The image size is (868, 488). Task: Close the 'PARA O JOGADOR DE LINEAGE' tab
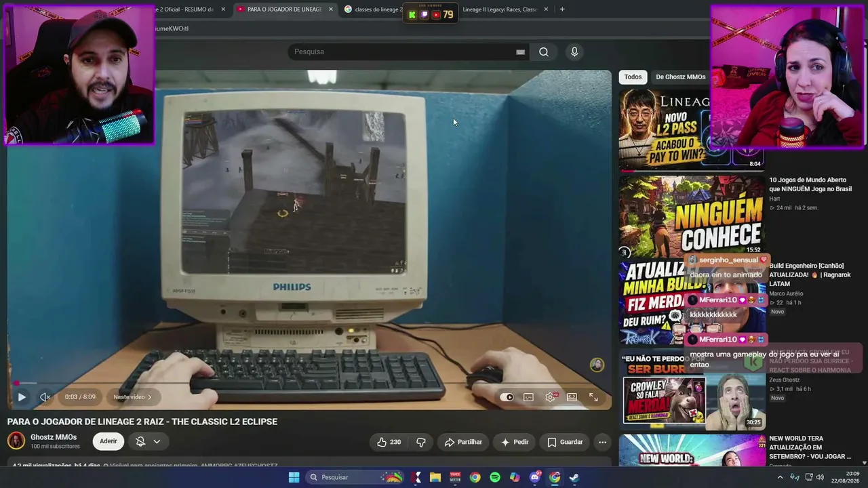tap(331, 9)
